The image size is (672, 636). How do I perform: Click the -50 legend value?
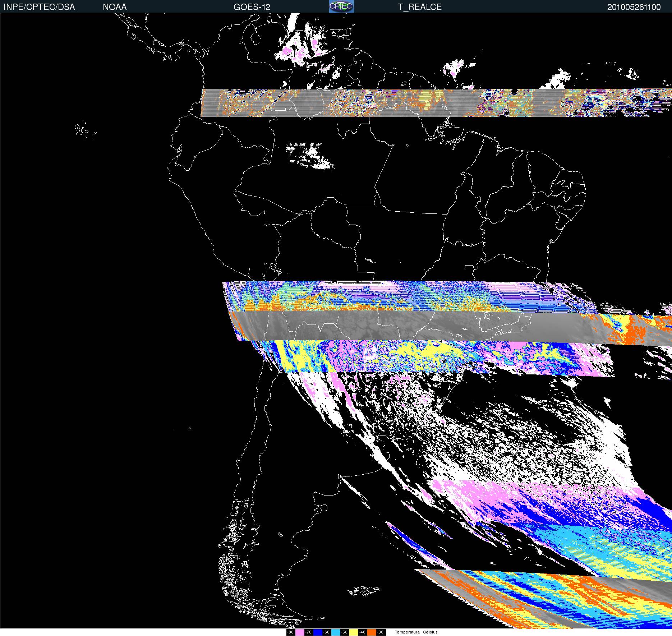click(x=344, y=632)
